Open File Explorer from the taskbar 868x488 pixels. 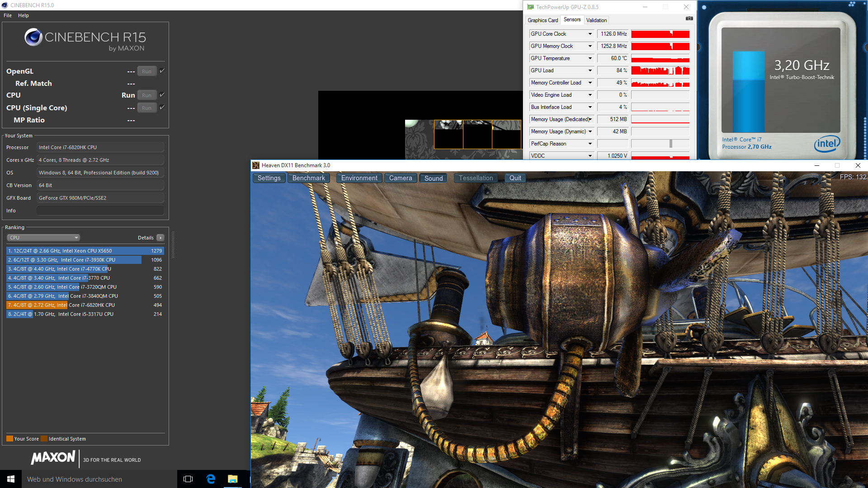click(x=233, y=479)
